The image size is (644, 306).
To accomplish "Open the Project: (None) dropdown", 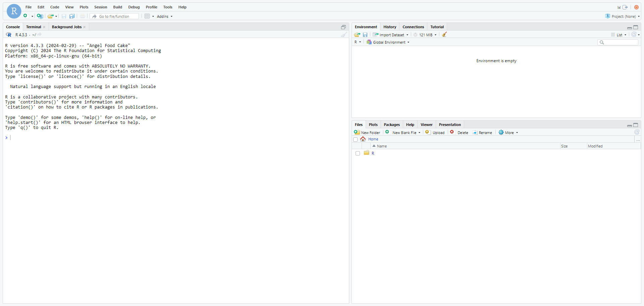I will coord(622,16).
